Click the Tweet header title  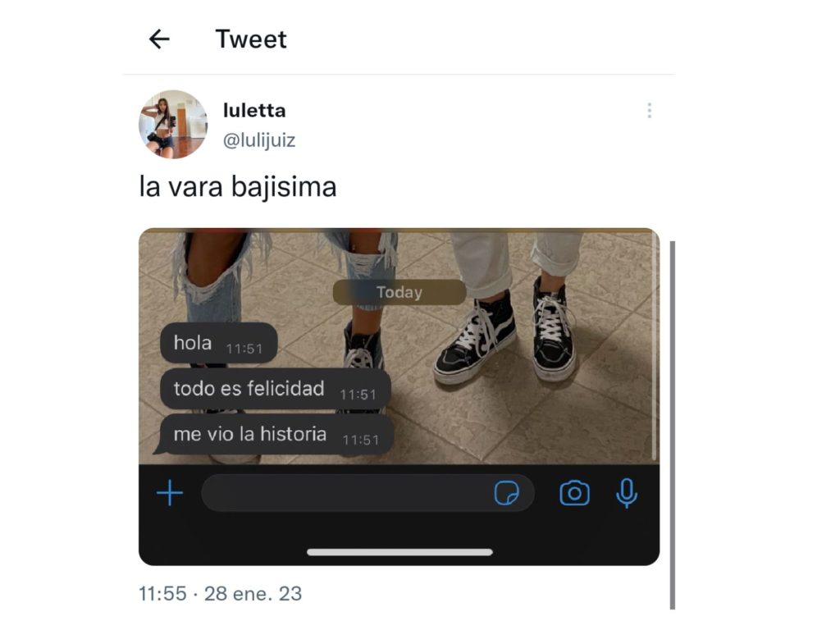click(251, 39)
